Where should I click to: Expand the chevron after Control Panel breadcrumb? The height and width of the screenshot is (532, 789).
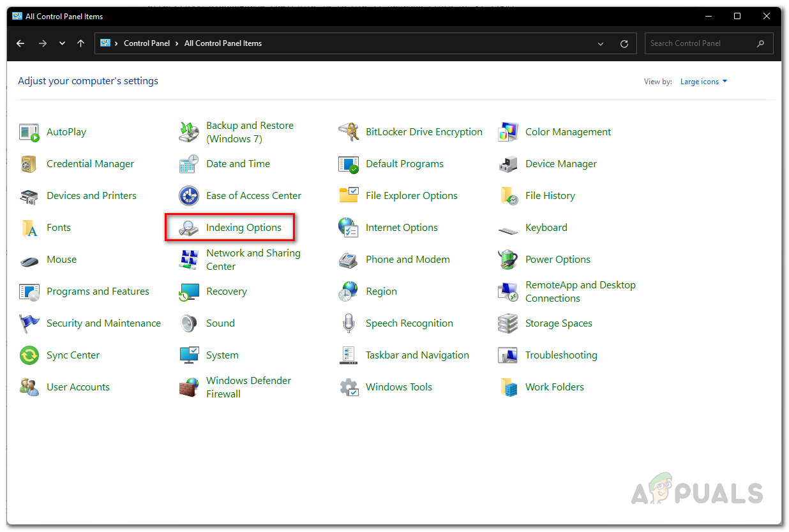[177, 43]
